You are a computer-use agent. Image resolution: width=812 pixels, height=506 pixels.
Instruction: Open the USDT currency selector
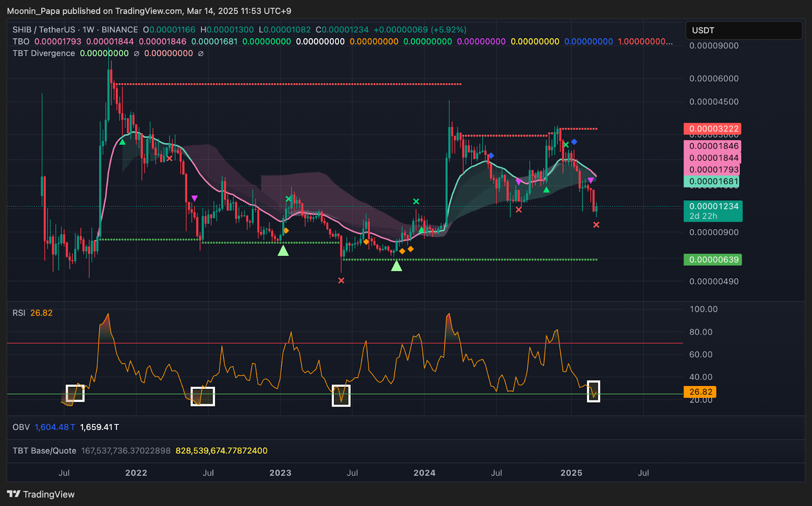(743, 30)
